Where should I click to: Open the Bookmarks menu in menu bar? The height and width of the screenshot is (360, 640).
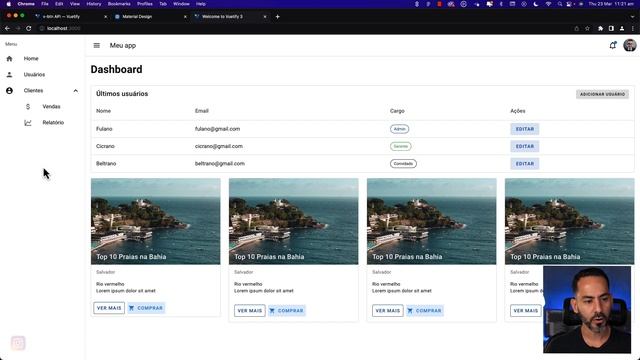[119, 4]
